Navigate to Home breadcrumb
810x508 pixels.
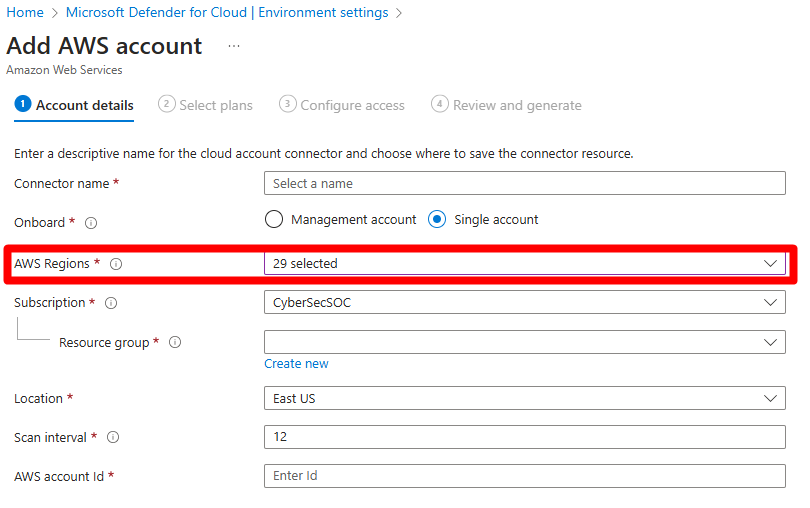(x=25, y=13)
